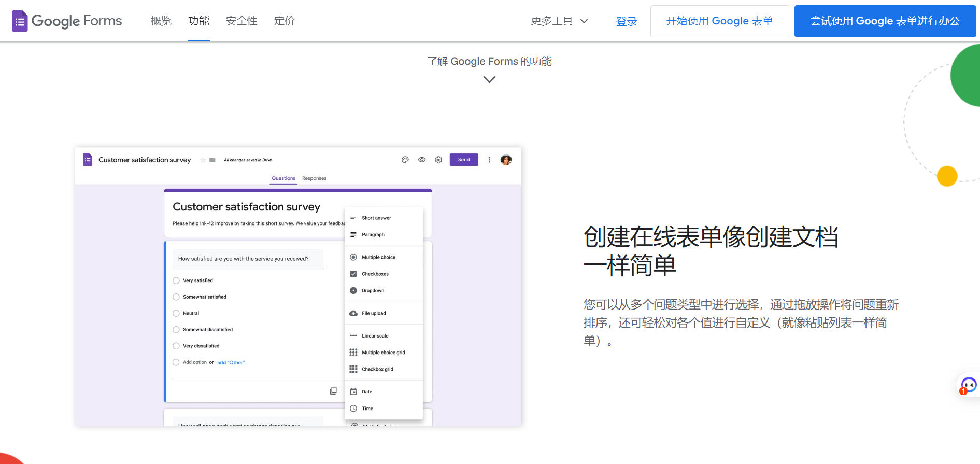Switch to the Questions tab
Image resolution: width=980 pixels, height=464 pixels.
(x=283, y=178)
